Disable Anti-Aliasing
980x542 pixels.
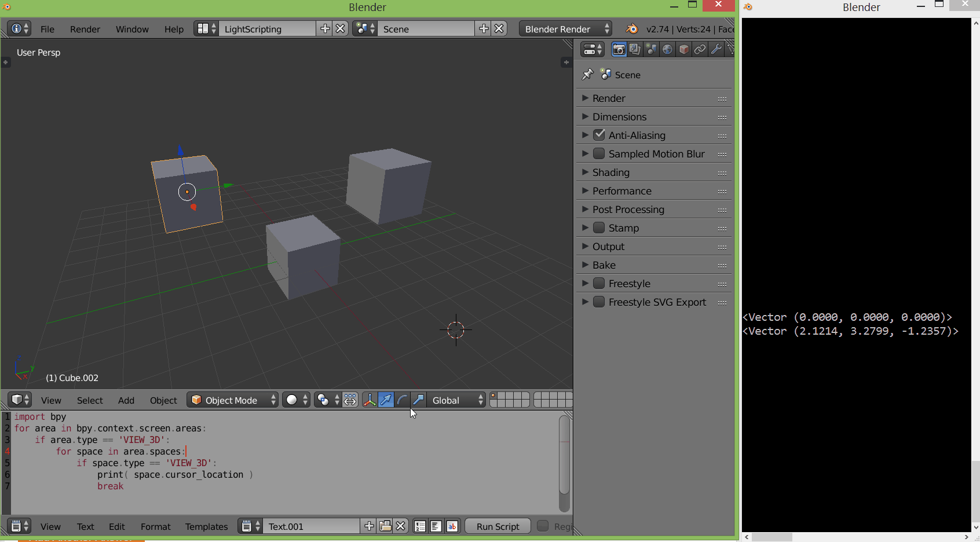[x=599, y=135]
